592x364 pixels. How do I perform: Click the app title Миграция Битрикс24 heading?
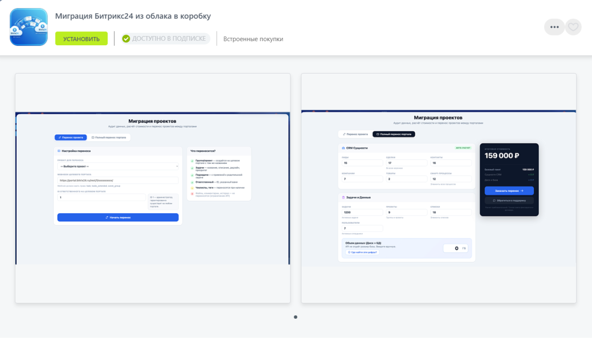133,16
